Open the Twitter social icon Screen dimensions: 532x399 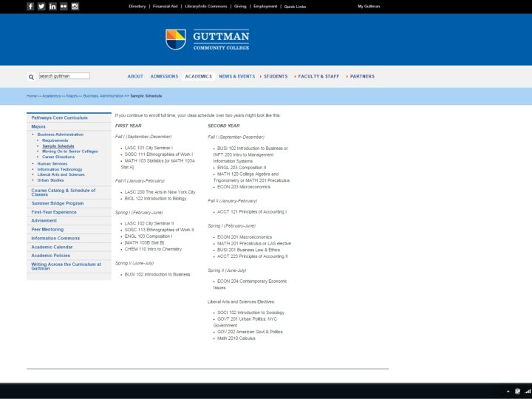click(x=41, y=6)
